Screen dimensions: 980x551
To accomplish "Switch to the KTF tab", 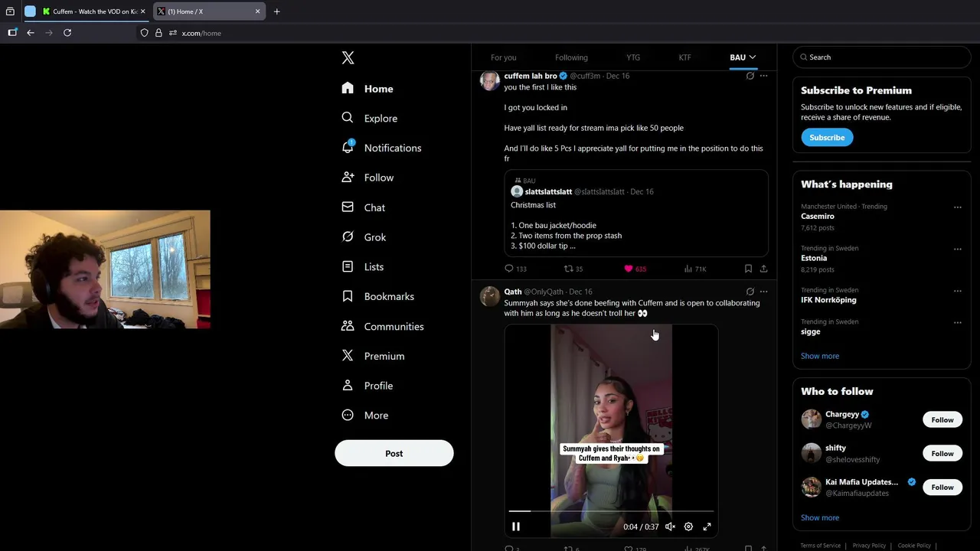I will [x=684, y=57].
